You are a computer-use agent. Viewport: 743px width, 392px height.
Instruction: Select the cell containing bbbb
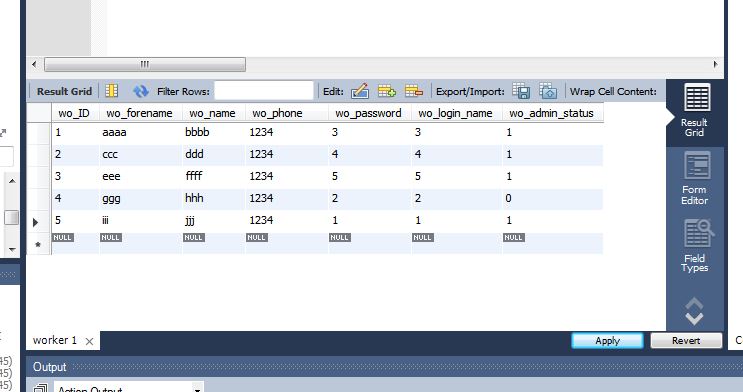pos(213,132)
